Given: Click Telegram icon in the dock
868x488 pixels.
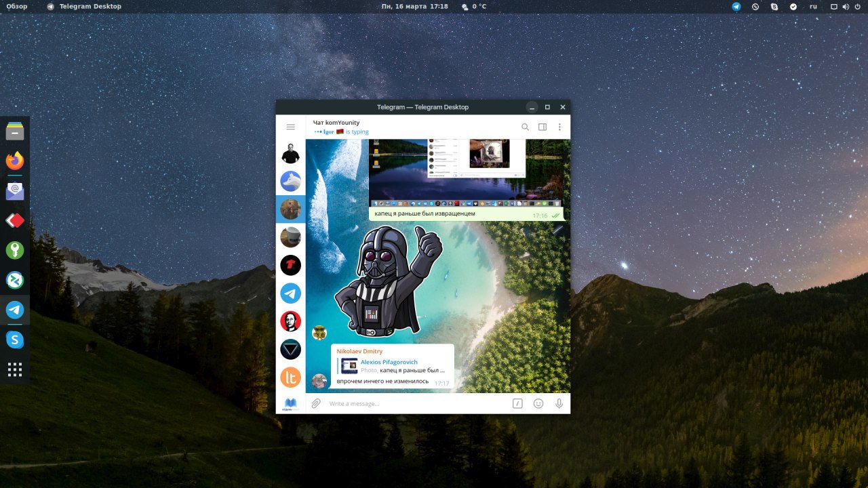Looking at the screenshot, I should [15, 310].
